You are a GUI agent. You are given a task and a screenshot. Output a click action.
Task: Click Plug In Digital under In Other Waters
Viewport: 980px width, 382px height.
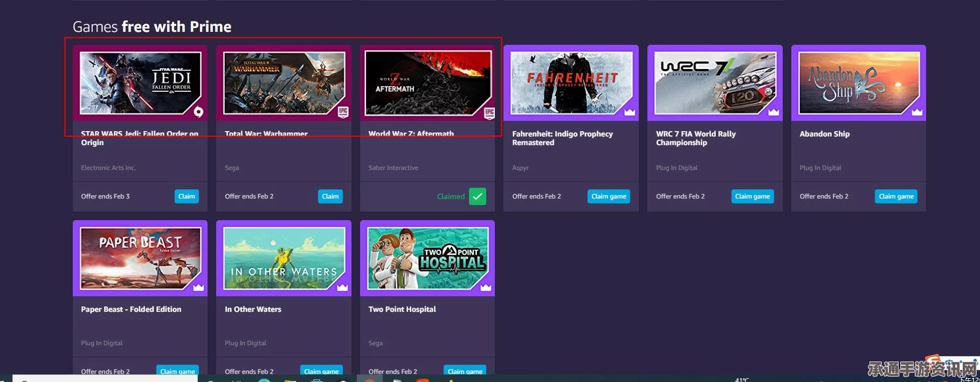245,343
